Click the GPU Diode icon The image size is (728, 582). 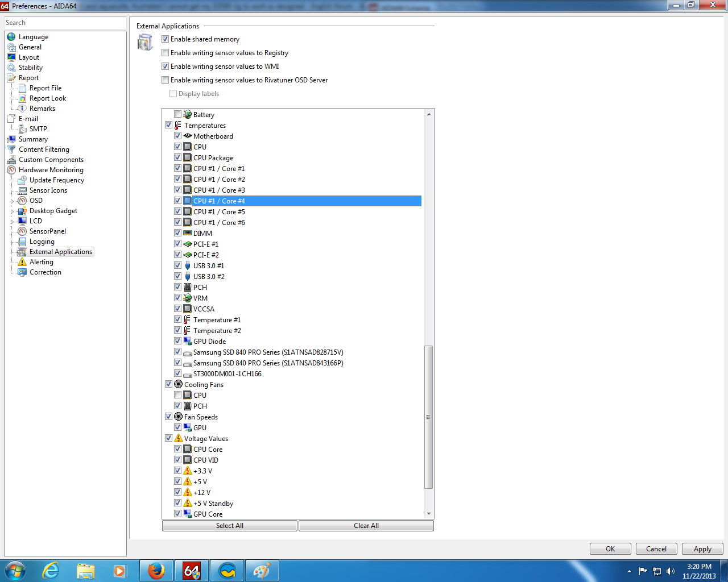click(188, 341)
